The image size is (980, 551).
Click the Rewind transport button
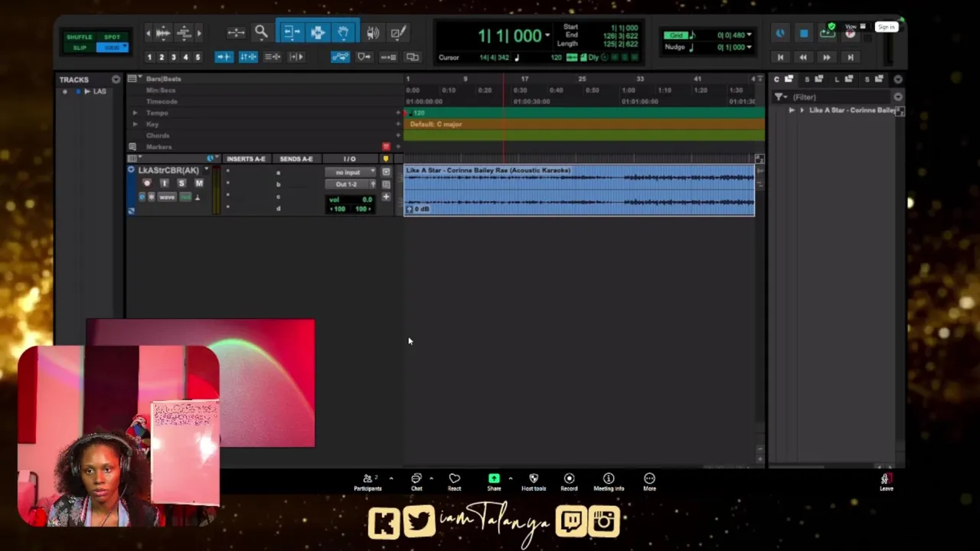(802, 57)
